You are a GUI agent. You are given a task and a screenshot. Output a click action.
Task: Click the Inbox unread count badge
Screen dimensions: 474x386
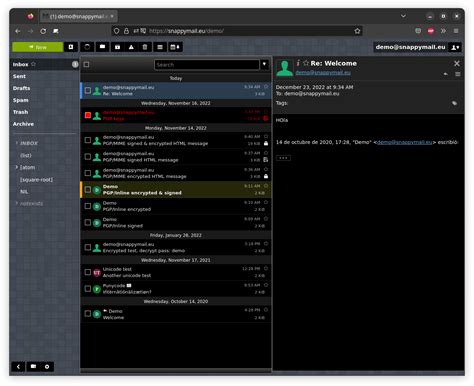[x=75, y=64]
